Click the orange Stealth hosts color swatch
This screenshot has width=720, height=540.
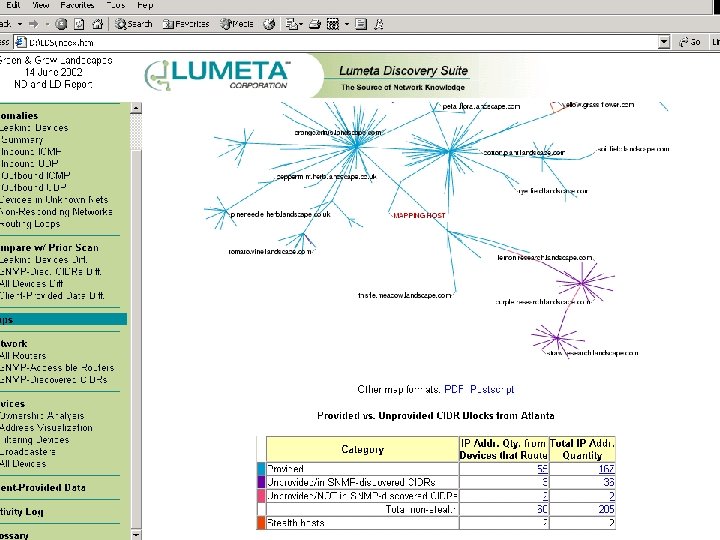[261, 523]
